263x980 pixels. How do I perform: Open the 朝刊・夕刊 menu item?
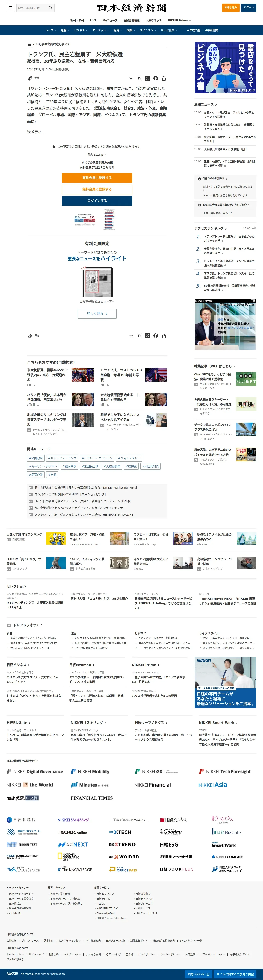pos(77,21)
